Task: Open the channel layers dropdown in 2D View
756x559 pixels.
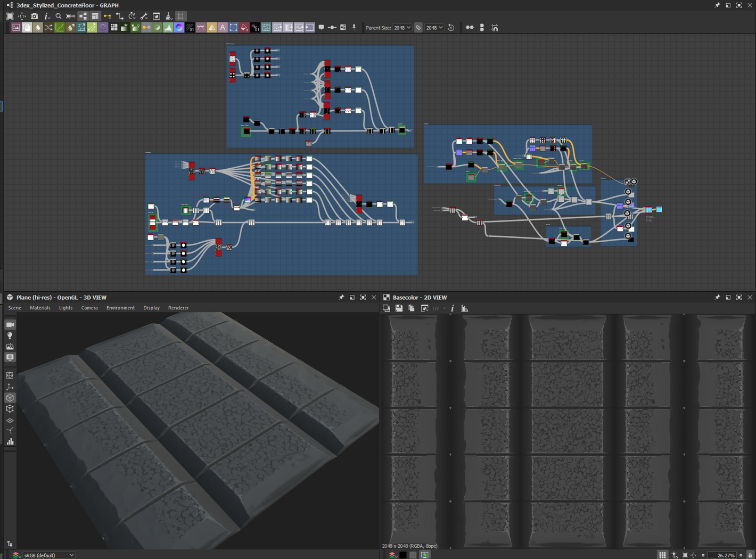Action: 392,555
